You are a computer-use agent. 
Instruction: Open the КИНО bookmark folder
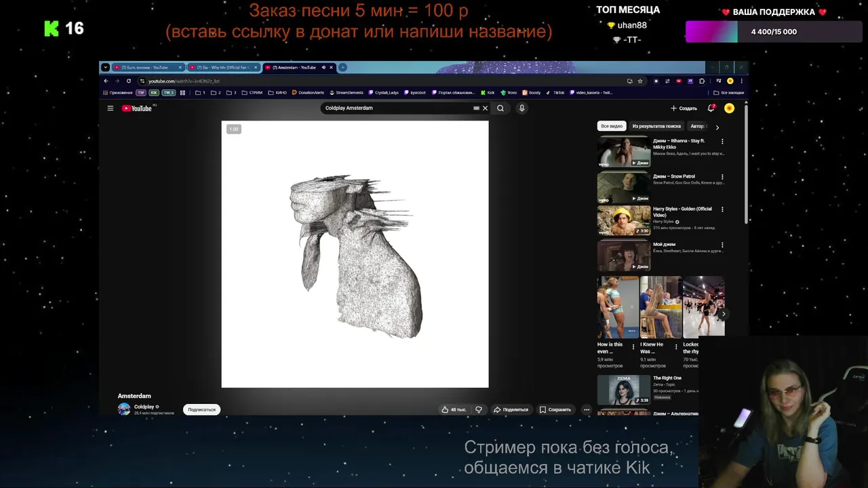[277, 92]
